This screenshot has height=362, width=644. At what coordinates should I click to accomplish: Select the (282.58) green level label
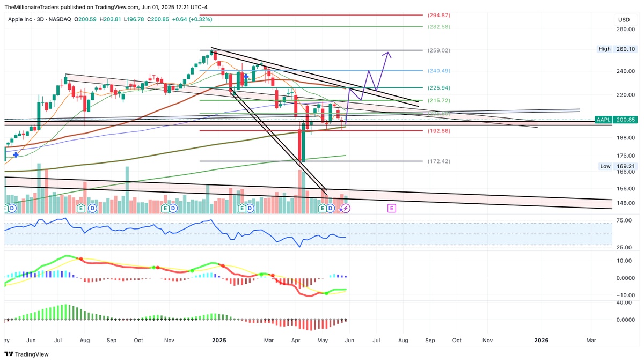click(438, 26)
